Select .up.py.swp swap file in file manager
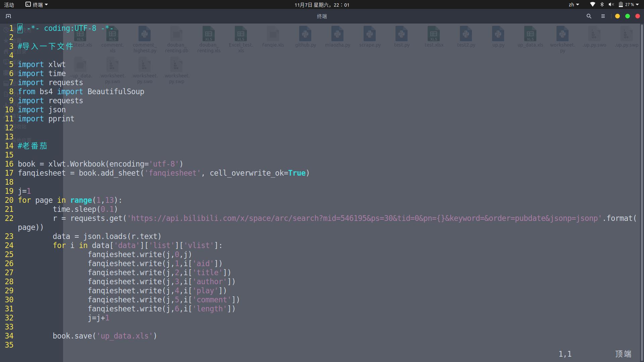Image resolution: width=644 pixels, height=362 pixels. (x=626, y=37)
